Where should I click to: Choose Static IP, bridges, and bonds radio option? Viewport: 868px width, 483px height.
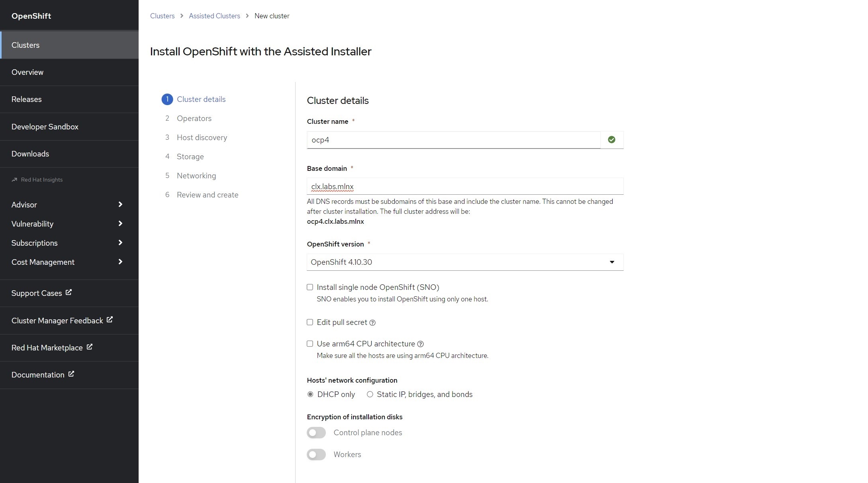pyautogui.click(x=370, y=394)
